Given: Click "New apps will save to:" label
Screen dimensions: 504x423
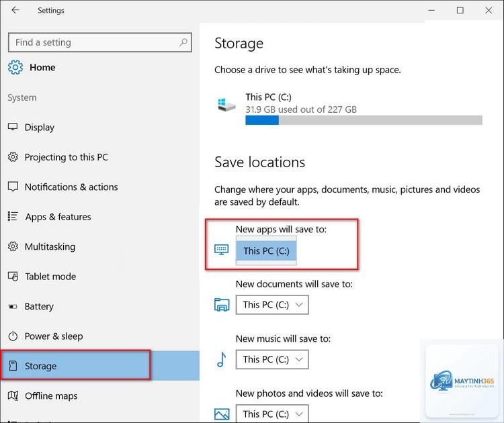Looking at the screenshot, I should 281,230.
